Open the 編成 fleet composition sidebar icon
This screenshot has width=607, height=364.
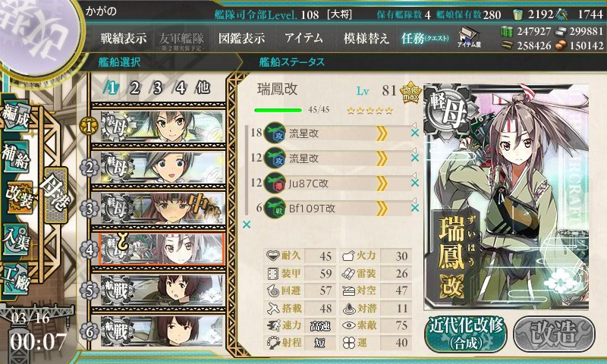coord(17,115)
